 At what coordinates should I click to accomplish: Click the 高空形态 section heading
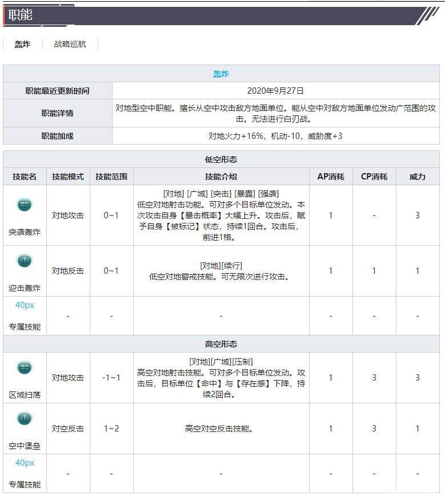(221, 344)
